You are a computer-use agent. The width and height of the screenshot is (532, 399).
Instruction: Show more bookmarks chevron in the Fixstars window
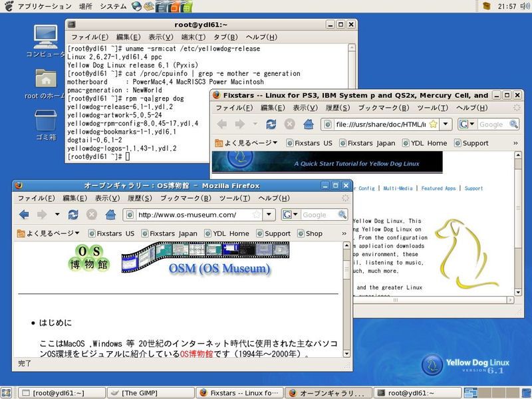tap(515, 143)
